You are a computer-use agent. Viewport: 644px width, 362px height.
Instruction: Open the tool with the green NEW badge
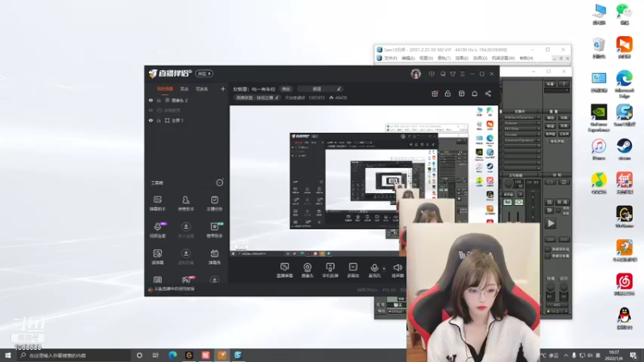tap(214, 230)
